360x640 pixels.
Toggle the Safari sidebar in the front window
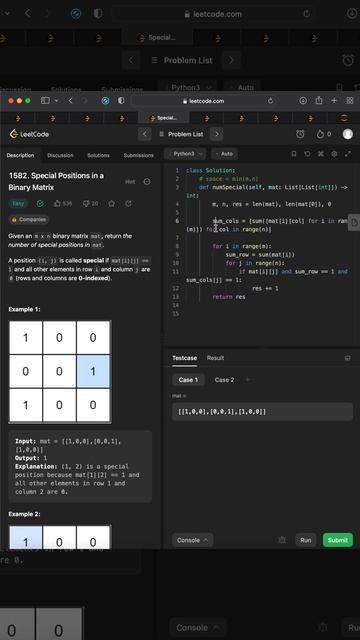pos(45,101)
